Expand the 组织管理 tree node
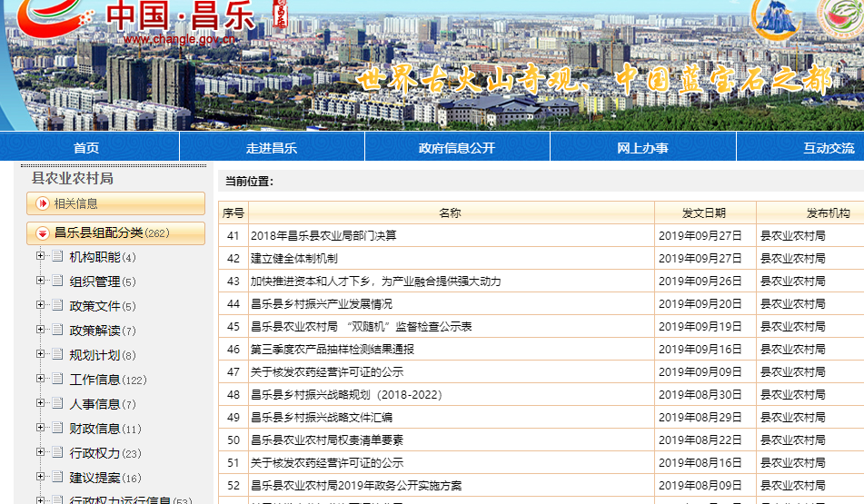The image size is (864, 504). click(40, 282)
